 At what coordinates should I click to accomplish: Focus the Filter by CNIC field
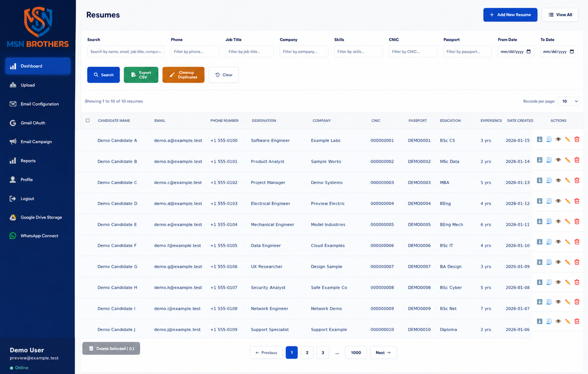413,52
